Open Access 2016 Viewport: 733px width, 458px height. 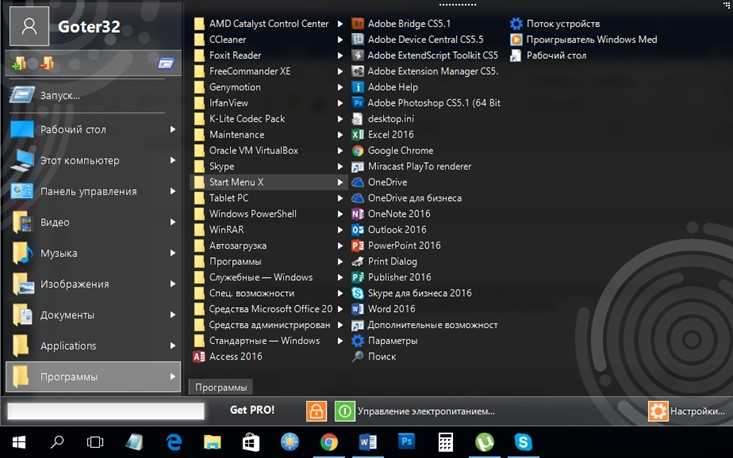click(227, 357)
